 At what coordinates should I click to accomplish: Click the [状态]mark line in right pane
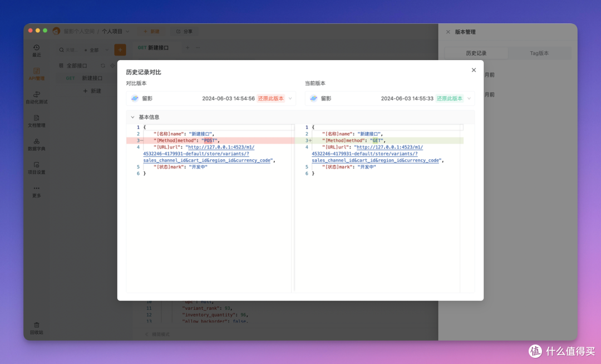[x=349, y=167]
